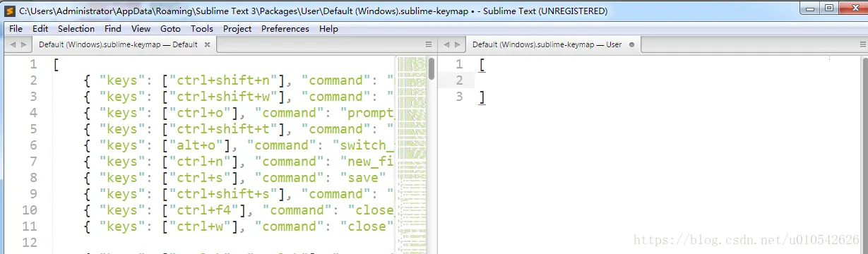Go to next tab in right pane
This screenshot has width=868, height=254.
click(x=457, y=44)
